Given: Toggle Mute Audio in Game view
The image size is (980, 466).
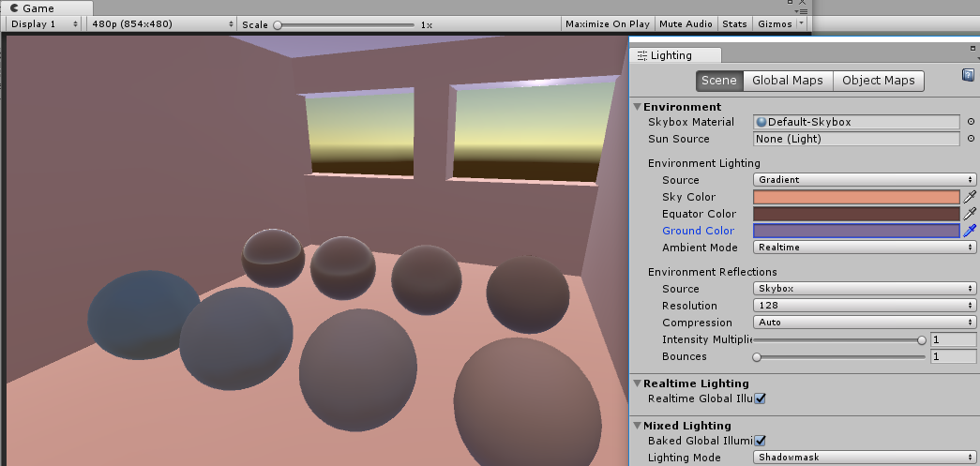Looking at the screenshot, I should [x=686, y=23].
